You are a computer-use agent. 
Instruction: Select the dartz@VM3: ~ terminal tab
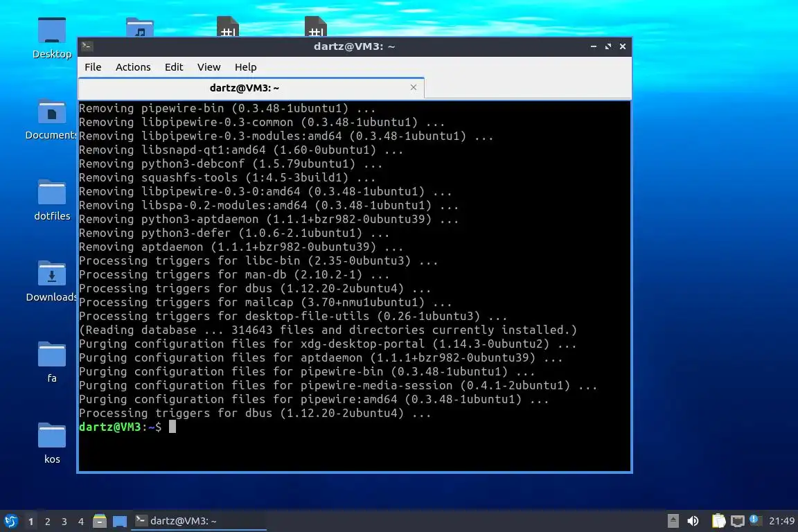click(x=251, y=88)
